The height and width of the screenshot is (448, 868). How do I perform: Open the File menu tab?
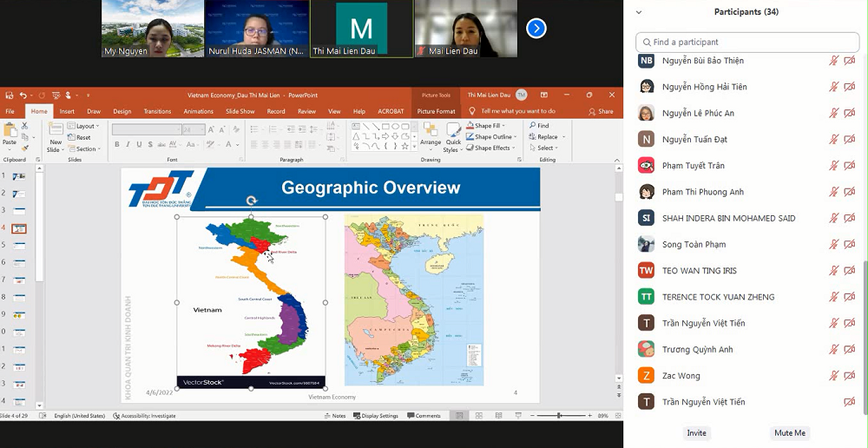coord(10,111)
